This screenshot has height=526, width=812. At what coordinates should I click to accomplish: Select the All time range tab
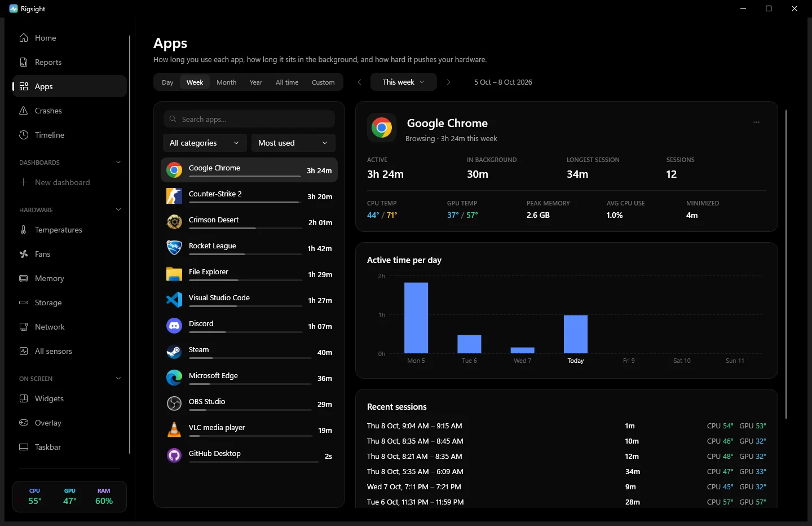pos(287,82)
